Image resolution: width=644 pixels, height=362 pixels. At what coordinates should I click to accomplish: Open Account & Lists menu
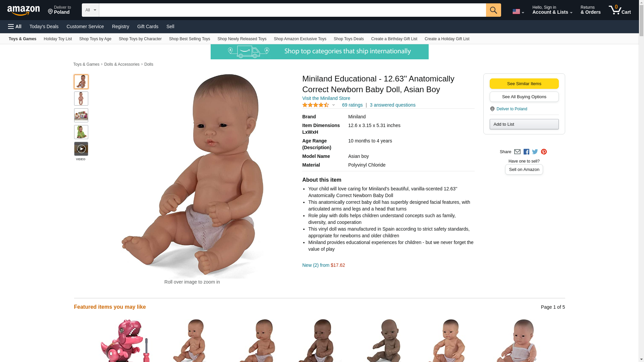click(x=552, y=10)
